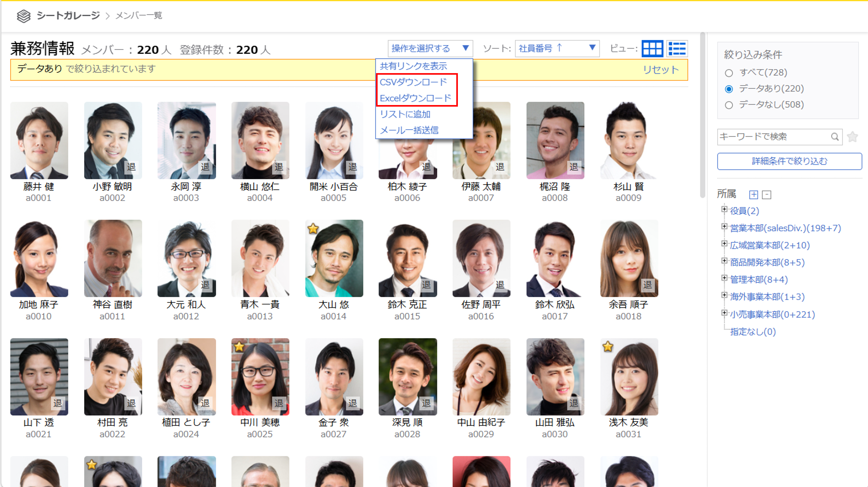Screen dimensions: 868x487
Task: Choose Excelダウンロード from the menu
Action: (415, 98)
